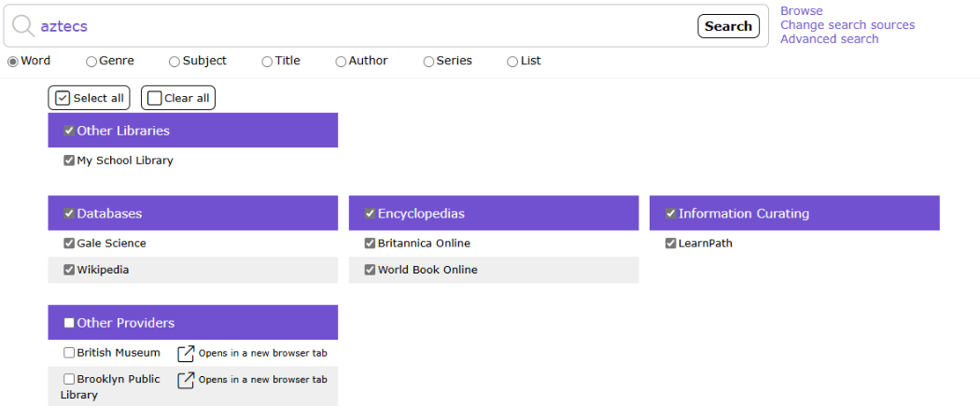Open the Advanced search link
Screen dimensions: 980x420
[x=830, y=39]
